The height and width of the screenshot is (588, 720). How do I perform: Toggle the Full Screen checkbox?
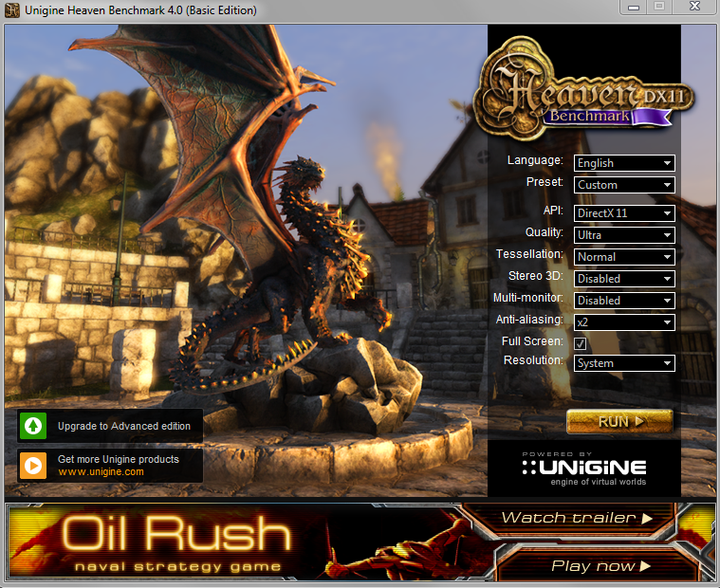[580, 343]
